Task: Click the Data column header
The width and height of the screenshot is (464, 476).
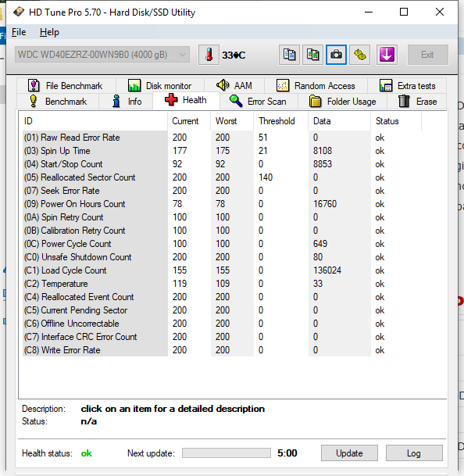Action: tap(339, 121)
